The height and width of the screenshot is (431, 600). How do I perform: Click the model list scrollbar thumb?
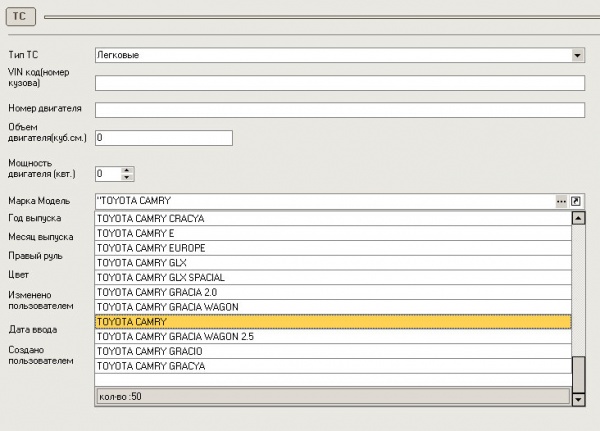[x=578, y=372]
